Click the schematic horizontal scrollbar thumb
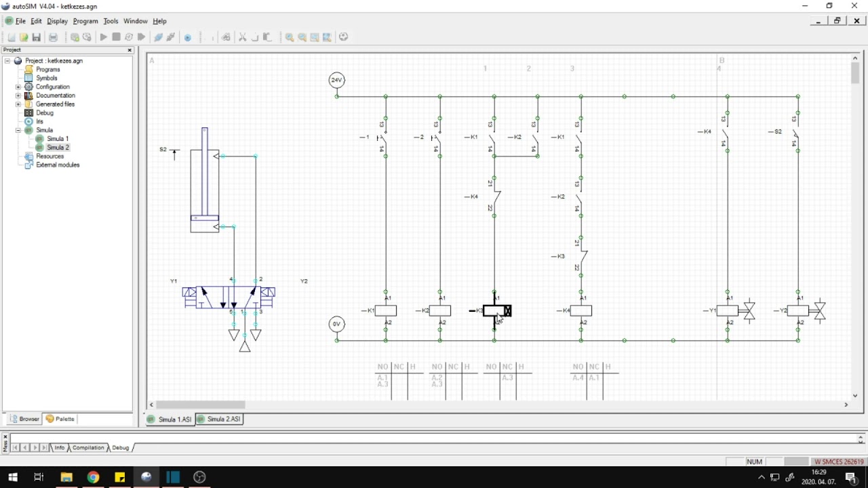Screen dimensions: 868x488 201,405
